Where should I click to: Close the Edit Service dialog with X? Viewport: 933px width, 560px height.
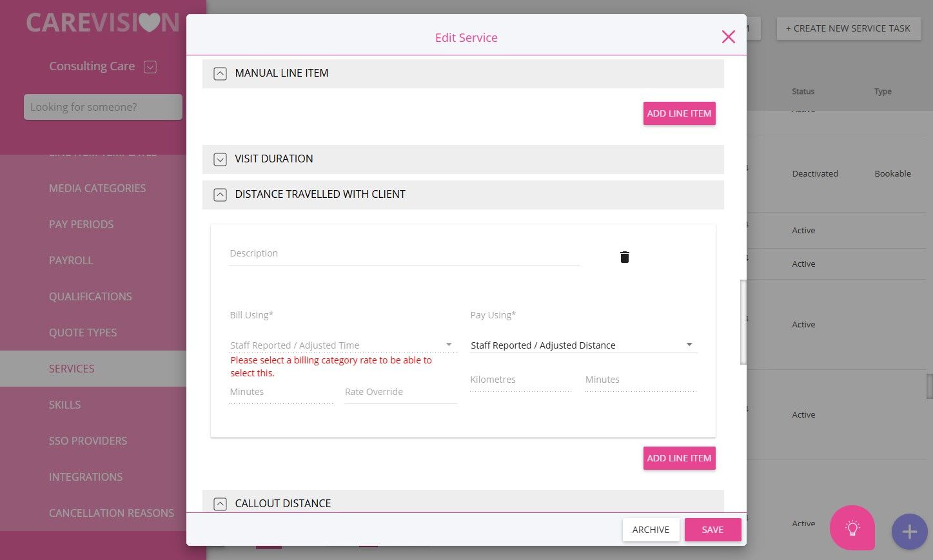(x=728, y=37)
